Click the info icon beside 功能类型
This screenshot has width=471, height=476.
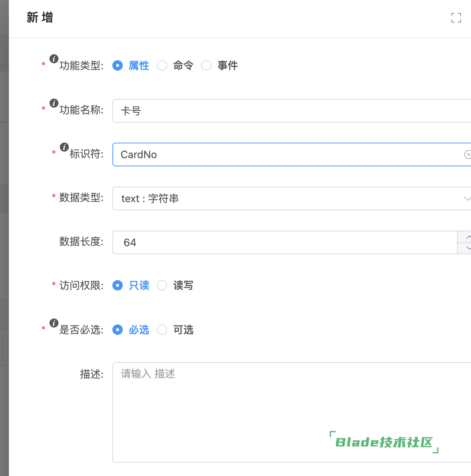click(x=54, y=58)
